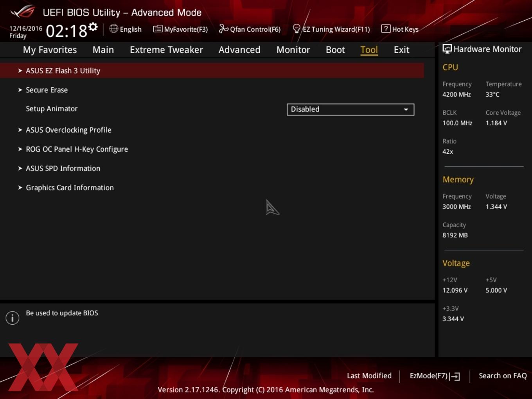Go to the Monitor tab
Viewport: 532px width, 399px height.
(293, 50)
